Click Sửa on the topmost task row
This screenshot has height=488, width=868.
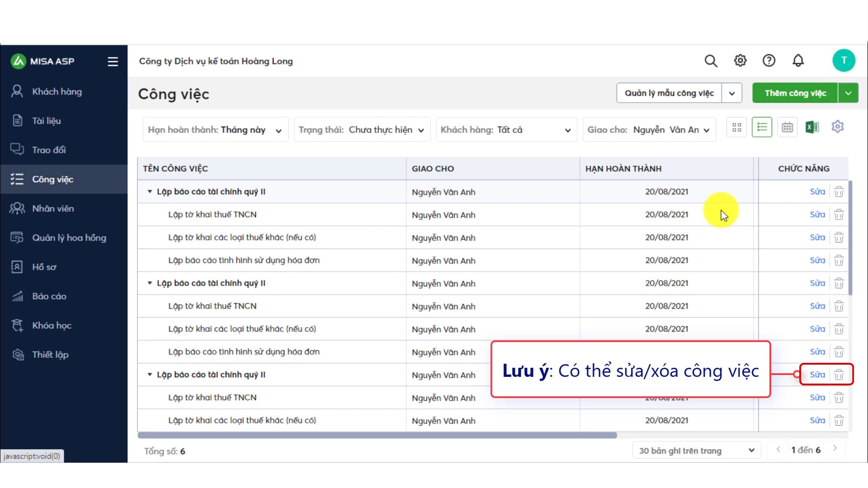tap(817, 192)
